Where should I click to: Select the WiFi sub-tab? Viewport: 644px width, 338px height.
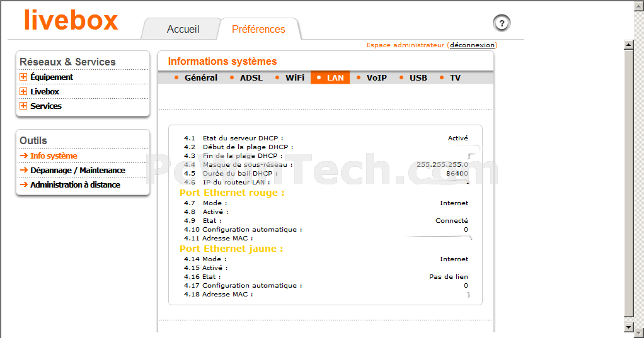[295, 77]
